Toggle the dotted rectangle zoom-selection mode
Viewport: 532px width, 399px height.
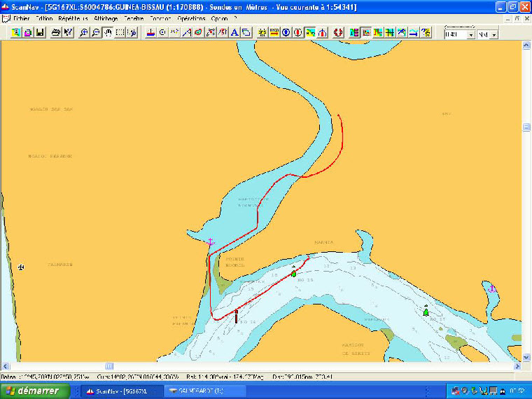[120, 32]
